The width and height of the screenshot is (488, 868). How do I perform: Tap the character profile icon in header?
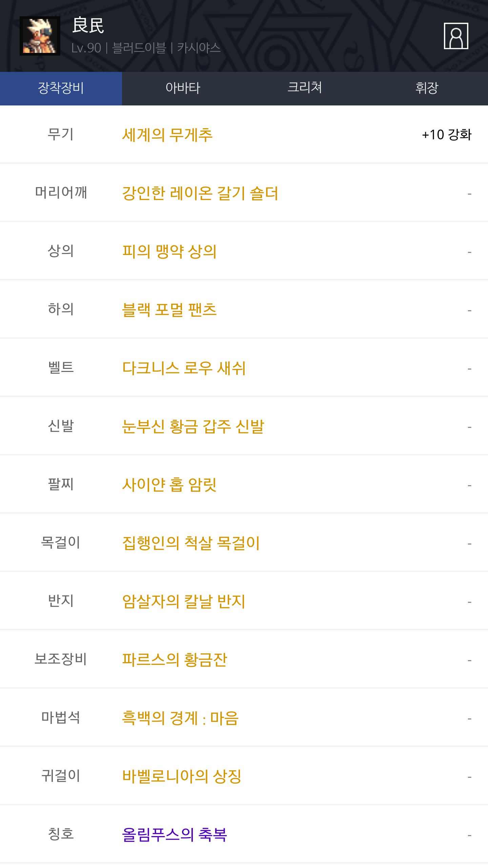[x=456, y=36]
